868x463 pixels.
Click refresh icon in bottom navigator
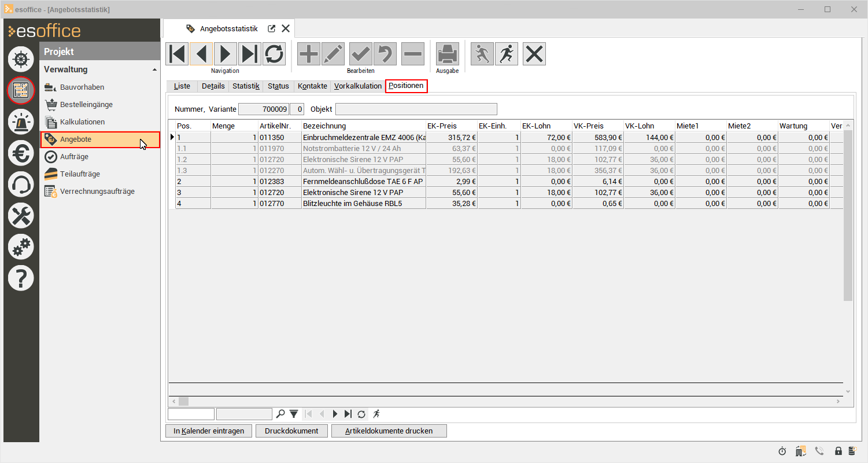[361, 414]
